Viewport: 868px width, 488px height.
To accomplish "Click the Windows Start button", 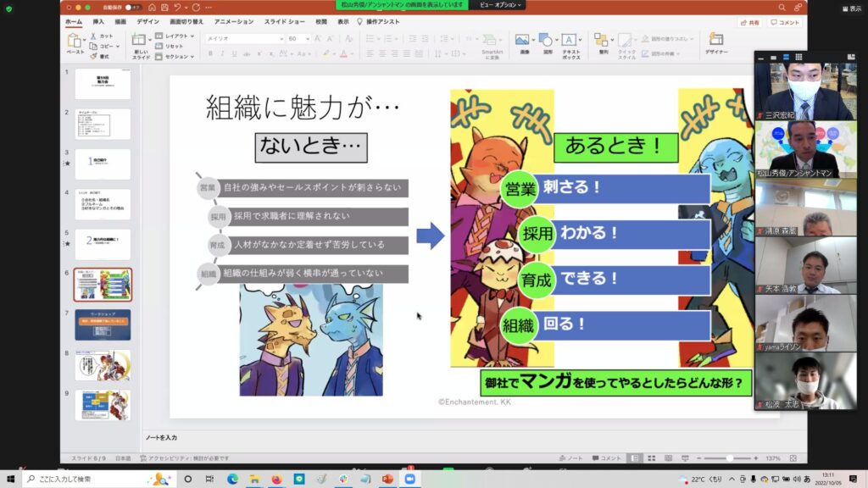I will [10, 480].
